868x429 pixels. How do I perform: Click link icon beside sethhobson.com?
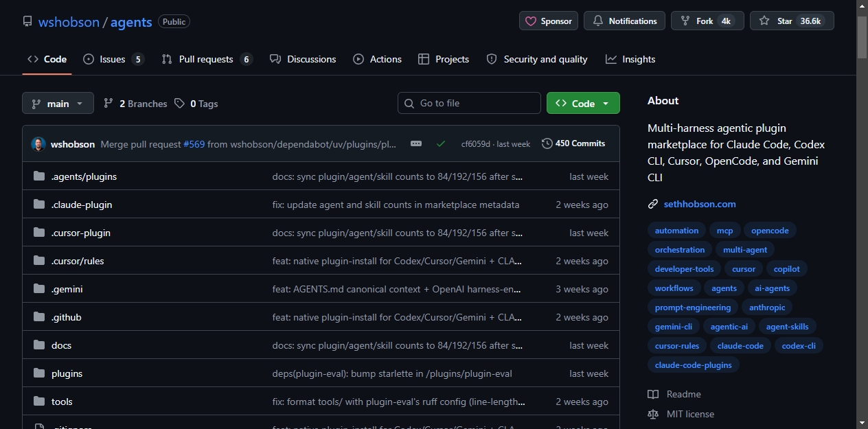pos(653,204)
